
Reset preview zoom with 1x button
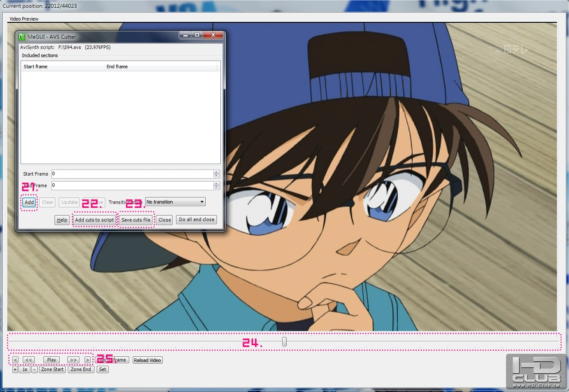25,369
